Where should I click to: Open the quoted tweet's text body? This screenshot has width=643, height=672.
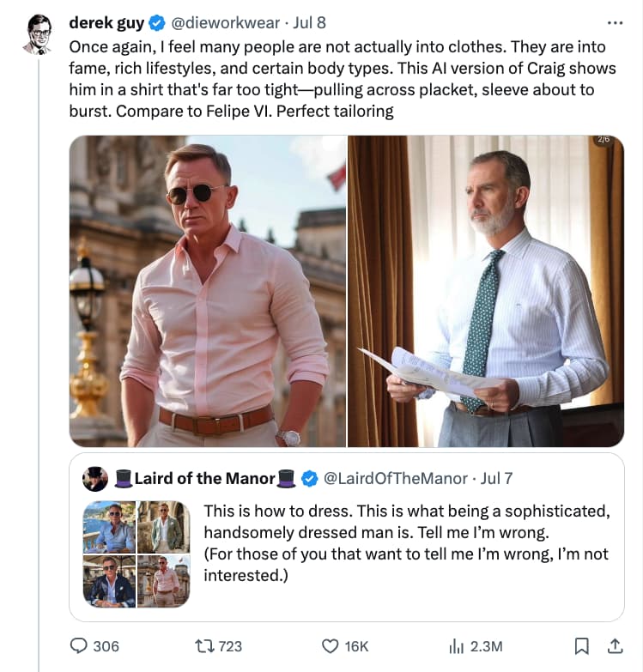coord(406,543)
